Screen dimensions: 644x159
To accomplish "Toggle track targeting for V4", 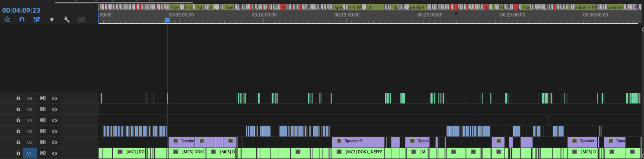I will 29,120.
